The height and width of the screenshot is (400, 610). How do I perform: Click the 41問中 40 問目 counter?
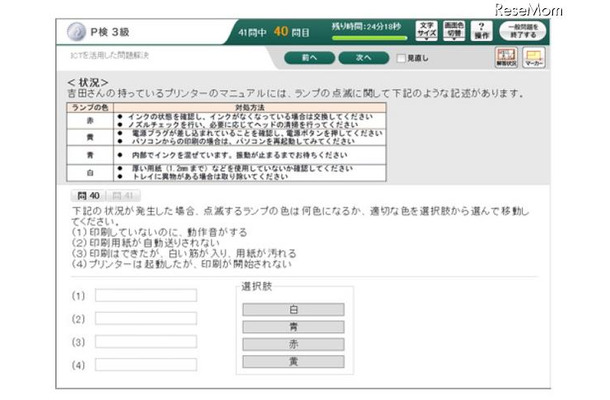274,32
